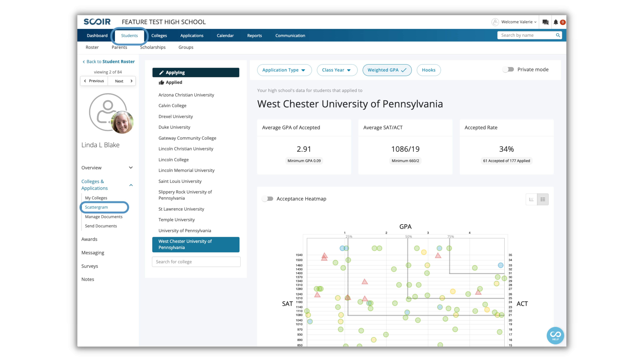Select Temple University
The image size is (644, 362).
pos(176,220)
